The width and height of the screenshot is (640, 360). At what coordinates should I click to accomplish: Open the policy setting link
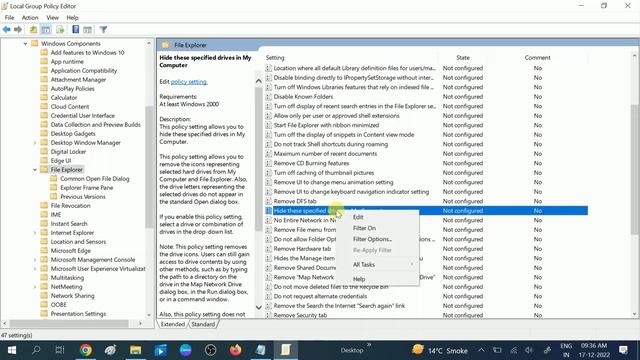coord(189,82)
